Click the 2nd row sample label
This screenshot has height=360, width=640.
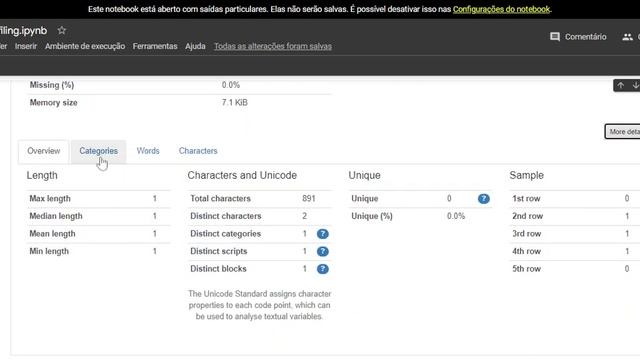pos(527,216)
